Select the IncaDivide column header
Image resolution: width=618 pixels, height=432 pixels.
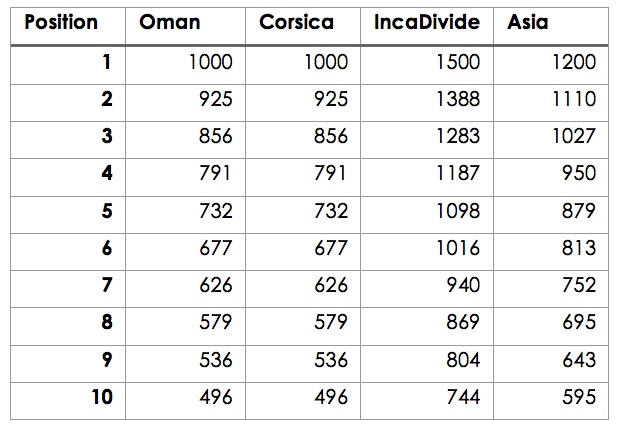426,22
